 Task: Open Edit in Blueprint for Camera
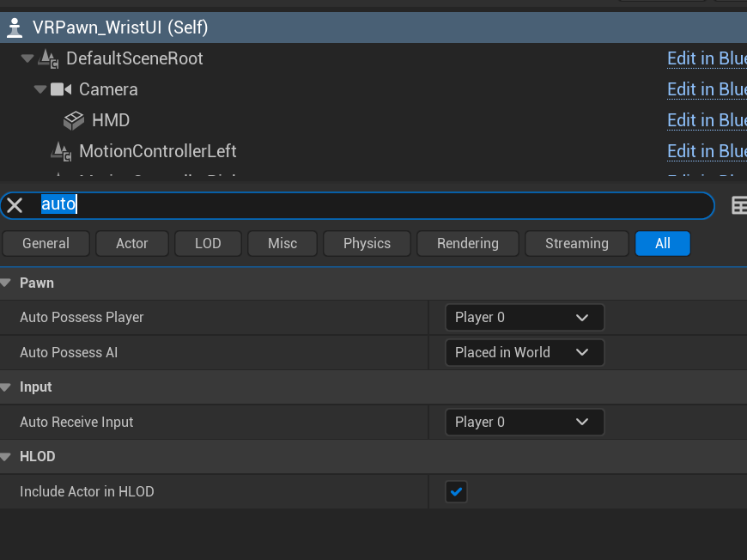tap(707, 89)
